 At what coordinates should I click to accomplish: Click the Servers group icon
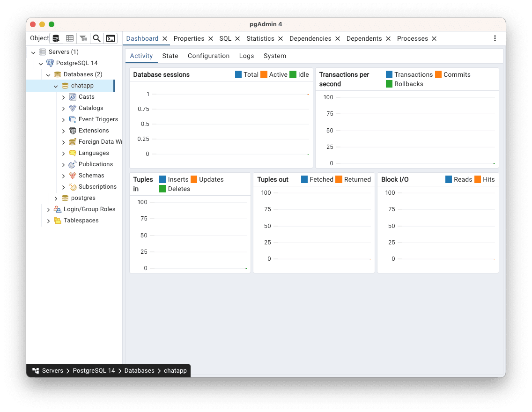click(43, 52)
